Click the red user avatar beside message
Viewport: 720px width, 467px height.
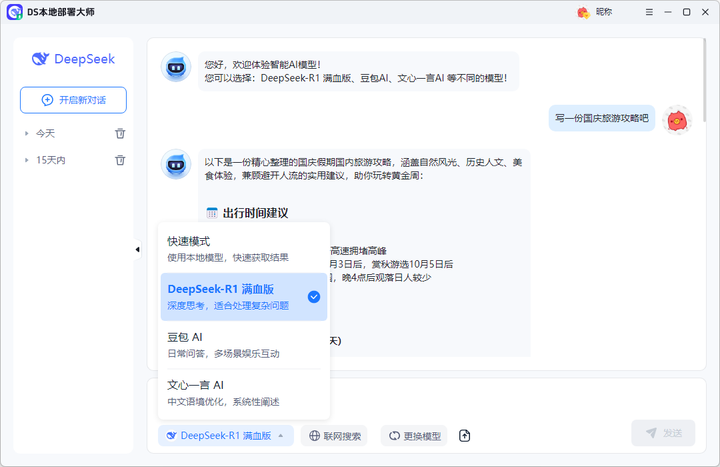coord(676,120)
